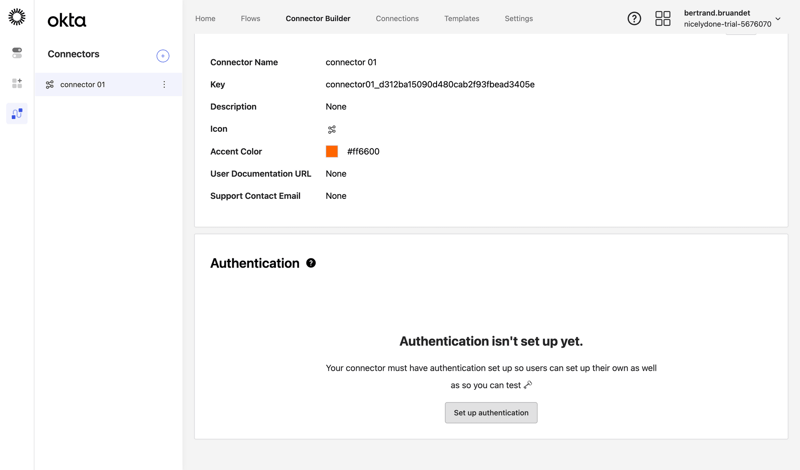
Task: Add a new connector with plus icon
Action: click(163, 56)
